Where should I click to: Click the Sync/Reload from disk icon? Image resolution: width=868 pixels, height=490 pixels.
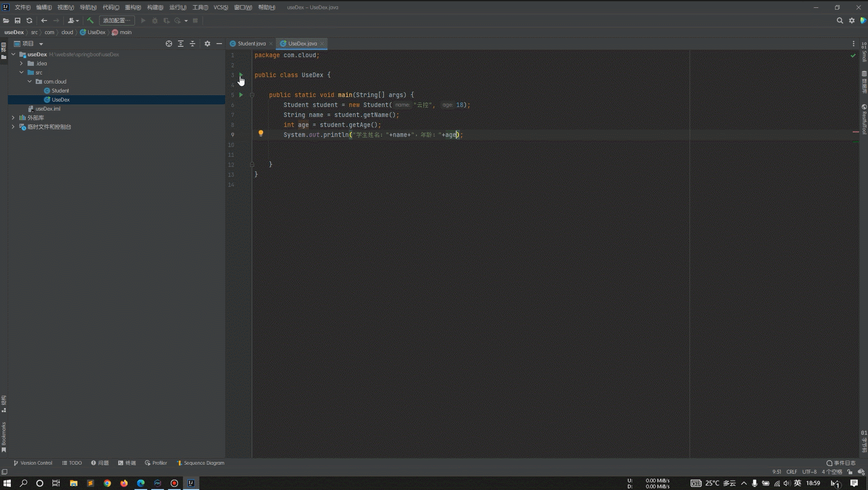point(29,21)
